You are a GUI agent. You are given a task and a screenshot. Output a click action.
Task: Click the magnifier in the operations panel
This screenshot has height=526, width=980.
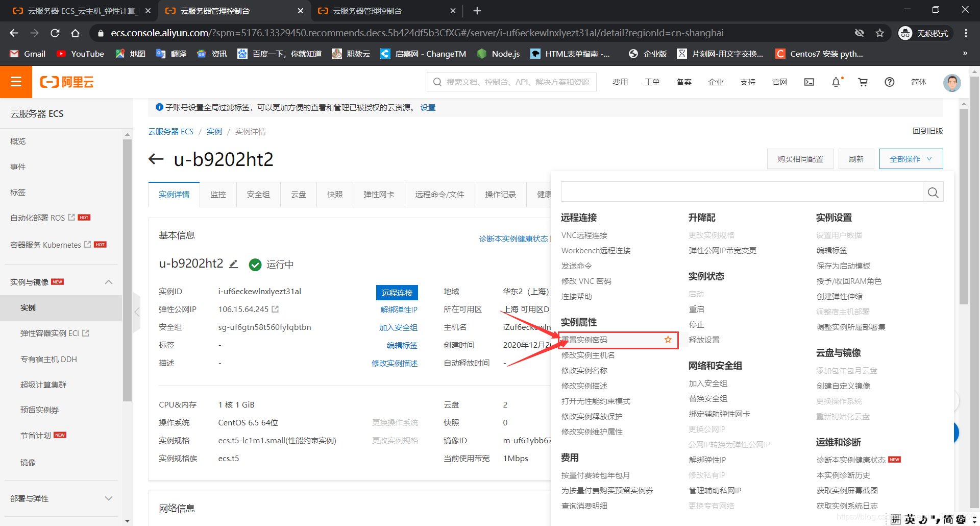(x=933, y=193)
